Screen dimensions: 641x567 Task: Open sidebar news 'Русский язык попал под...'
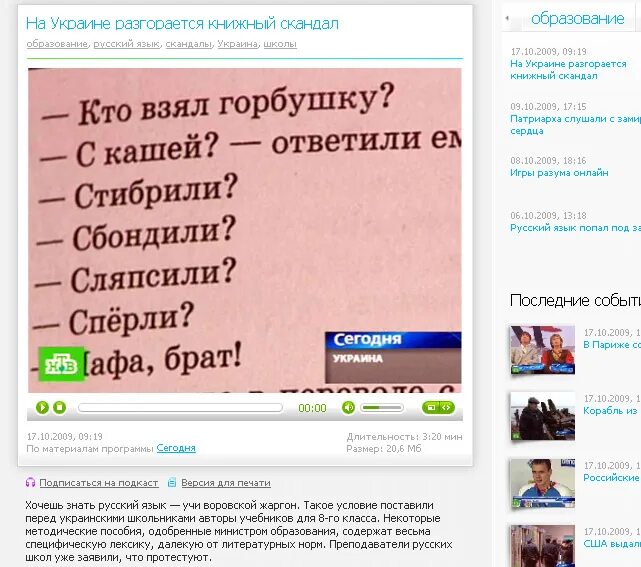coord(576,228)
